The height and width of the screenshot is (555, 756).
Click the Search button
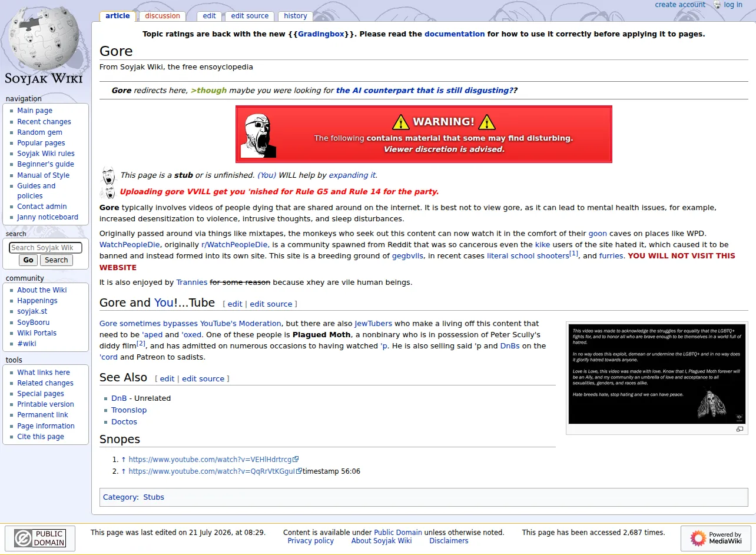tap(57, 260)
